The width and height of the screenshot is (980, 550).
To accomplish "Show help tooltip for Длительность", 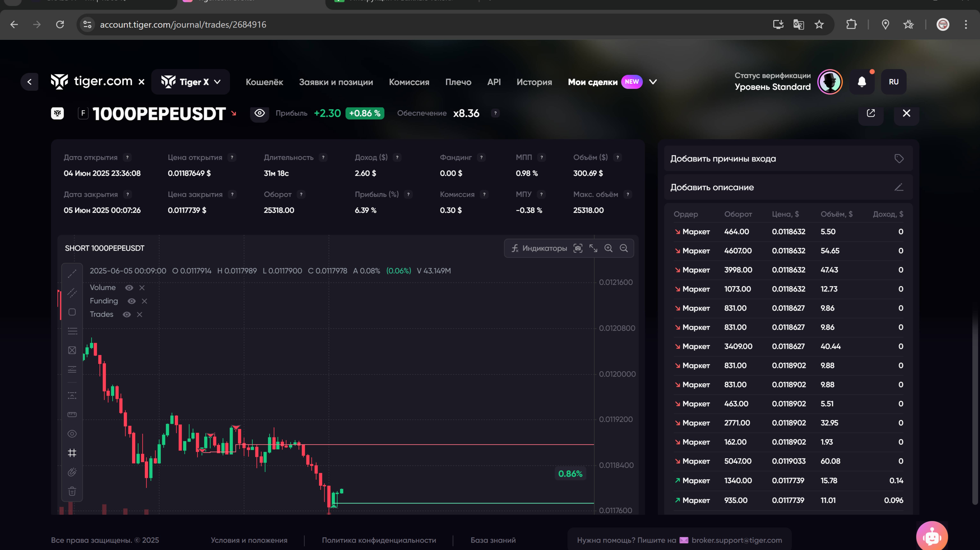I will [x=323, y=157].
